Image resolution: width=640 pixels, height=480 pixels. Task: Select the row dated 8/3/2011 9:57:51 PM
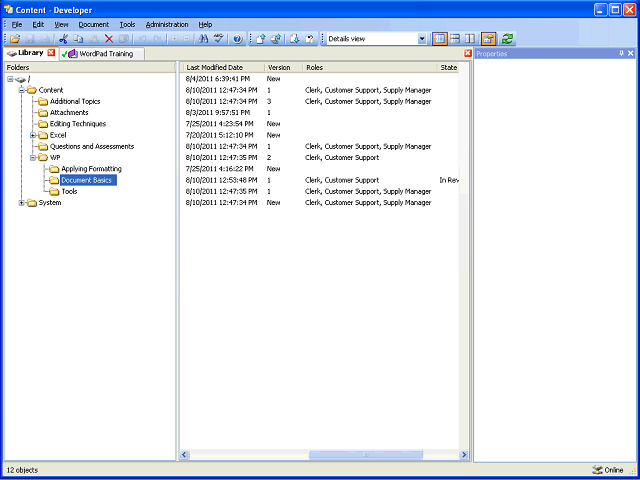319,113
